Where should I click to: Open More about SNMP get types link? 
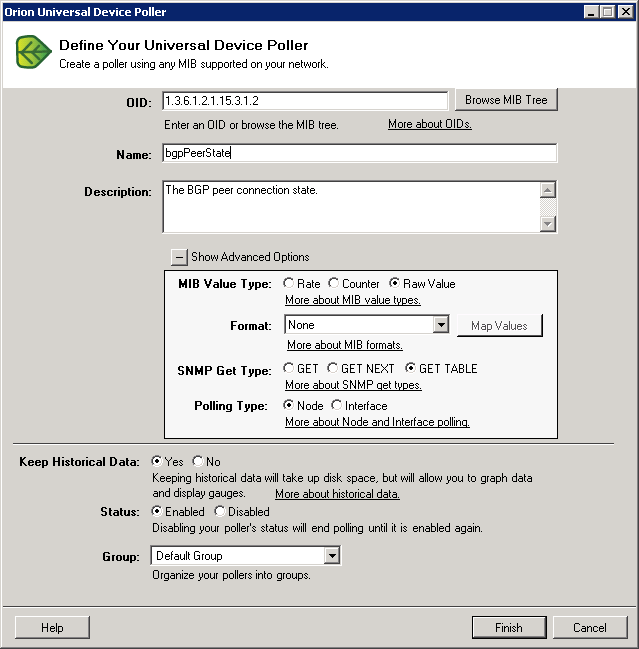click(x=353, y=385)
